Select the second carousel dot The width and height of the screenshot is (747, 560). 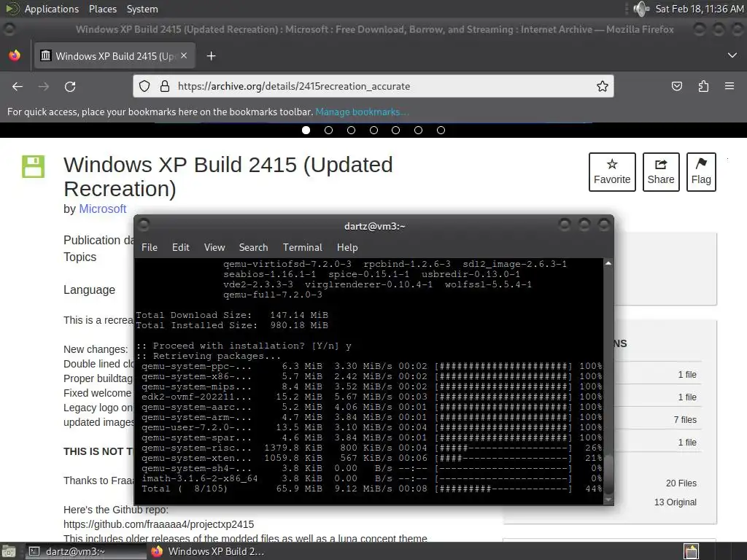pos(328,130)
